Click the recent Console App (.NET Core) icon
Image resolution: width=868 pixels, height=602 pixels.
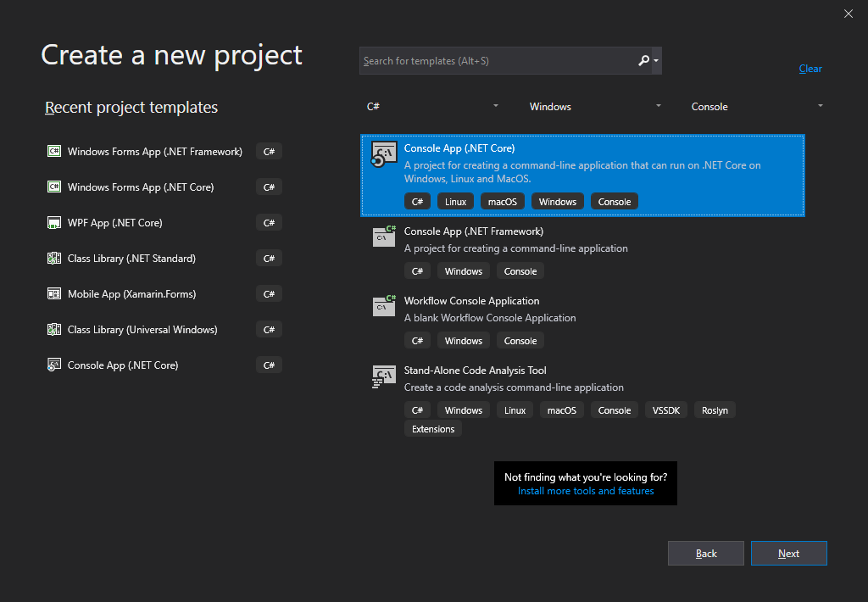[54, 365]
